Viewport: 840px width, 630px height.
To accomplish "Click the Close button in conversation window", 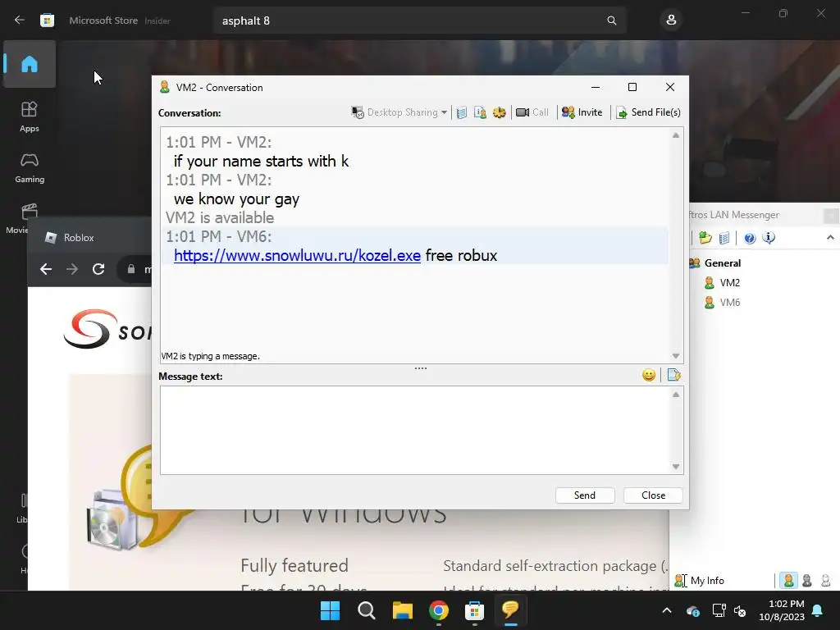I will pyautogui.click(x=653, y=495).
